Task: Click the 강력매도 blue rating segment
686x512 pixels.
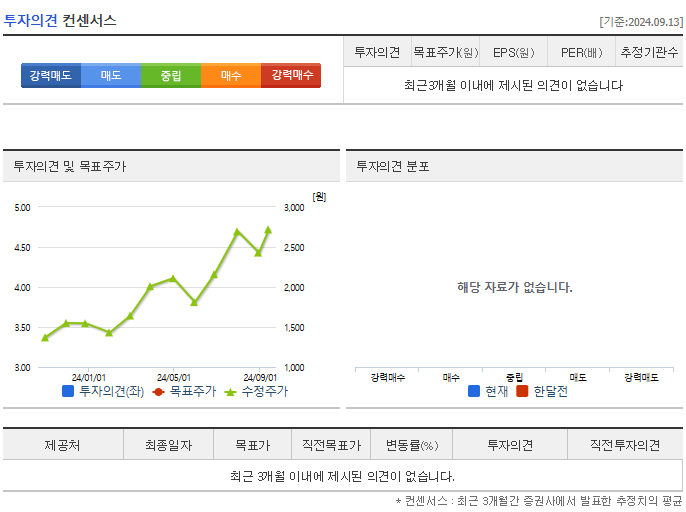Action: 51,75
